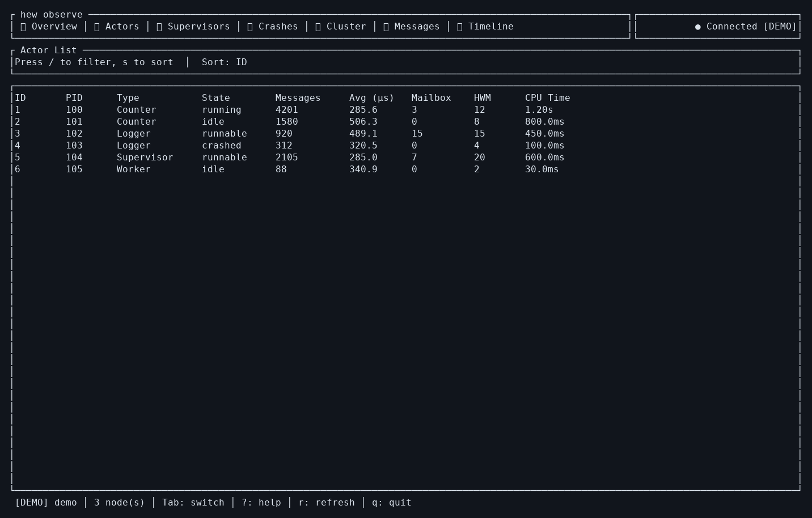Show the Timeline tab
Viewport: 812px width, 518px height.
485,27
